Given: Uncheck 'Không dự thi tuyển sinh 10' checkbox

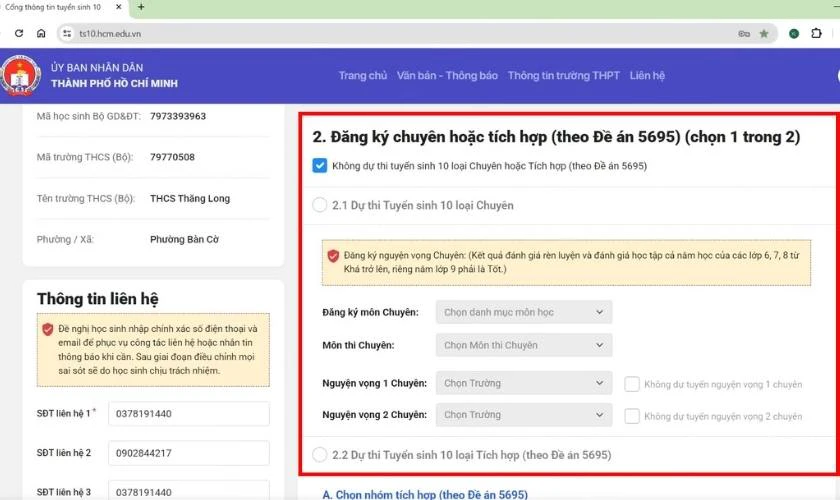Looking at the screenshot, I should (320, 166).
